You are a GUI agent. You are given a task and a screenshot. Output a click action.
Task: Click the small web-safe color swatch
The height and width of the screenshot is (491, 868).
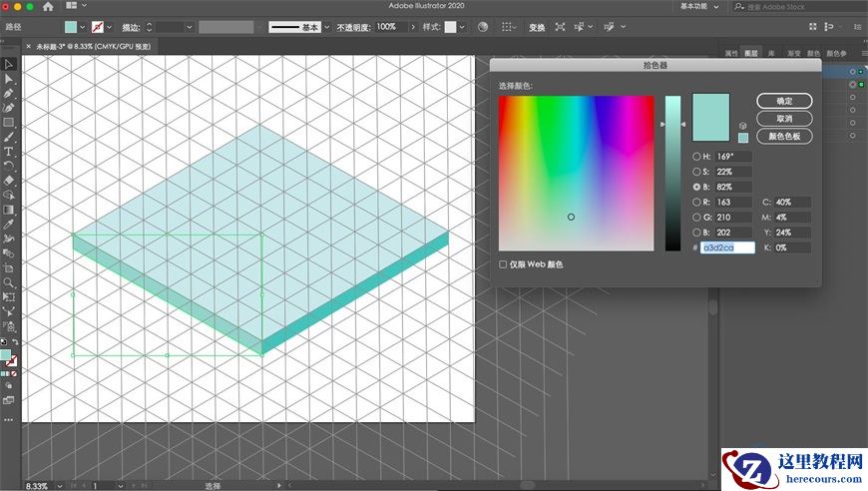743,138
